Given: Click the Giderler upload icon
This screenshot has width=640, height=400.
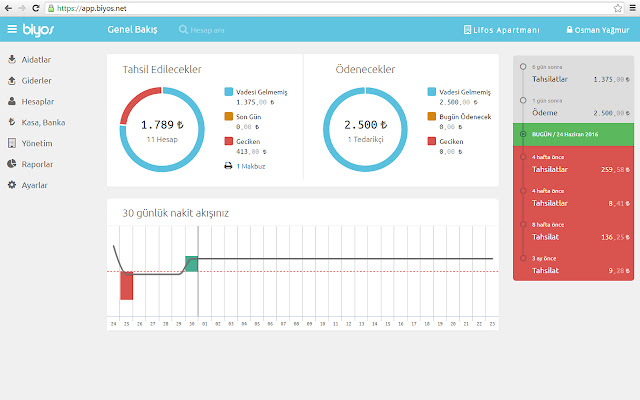Looking at the screenshot, I should tap(12, 80).
